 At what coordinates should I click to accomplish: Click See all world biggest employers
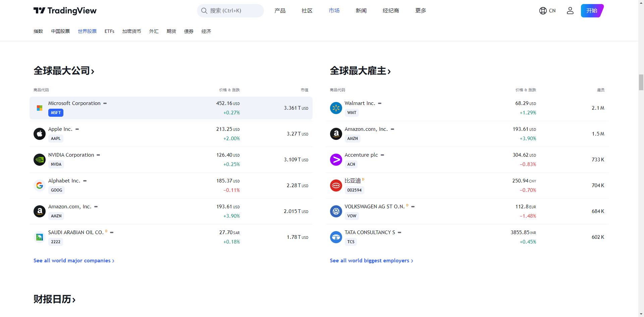coord(372,261)
